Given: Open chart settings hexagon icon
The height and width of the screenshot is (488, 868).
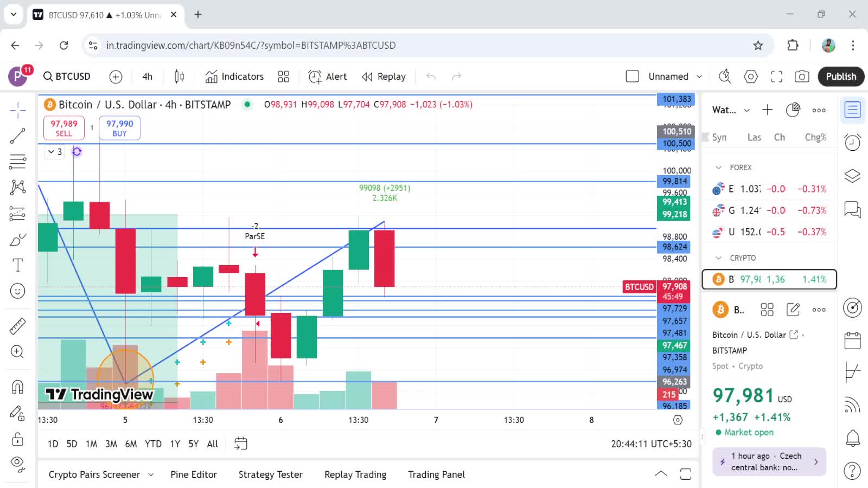Looking at the screenshot, I should [x=751, y=76].
